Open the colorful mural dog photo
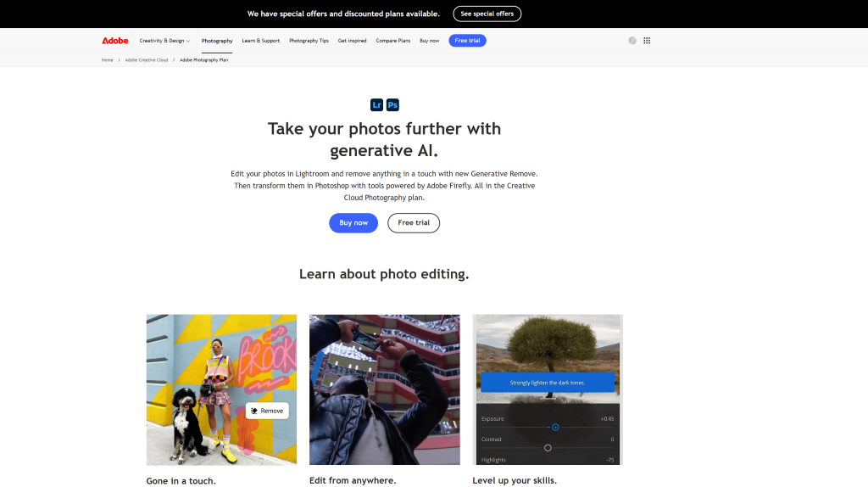The height and width of the screenshot is (487, 868). pyautogui.click(x=221, y=389)
